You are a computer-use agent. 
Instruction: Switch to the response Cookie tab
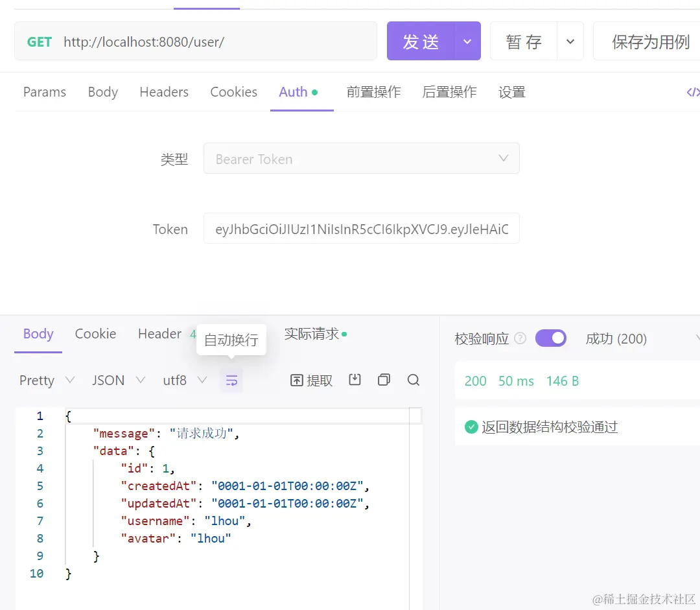coord(95,334)
